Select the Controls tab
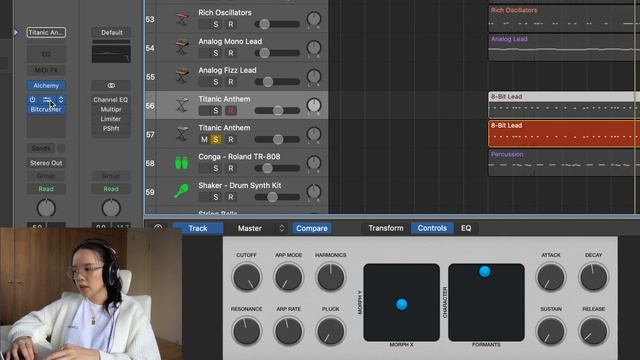The image size is (640, 360). tap(432, 228)
